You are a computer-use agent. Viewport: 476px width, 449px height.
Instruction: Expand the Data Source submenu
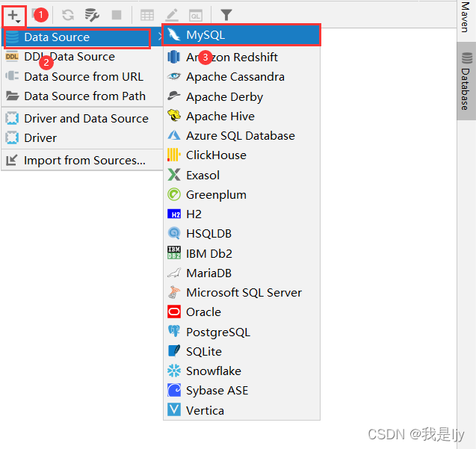[81, 37]
